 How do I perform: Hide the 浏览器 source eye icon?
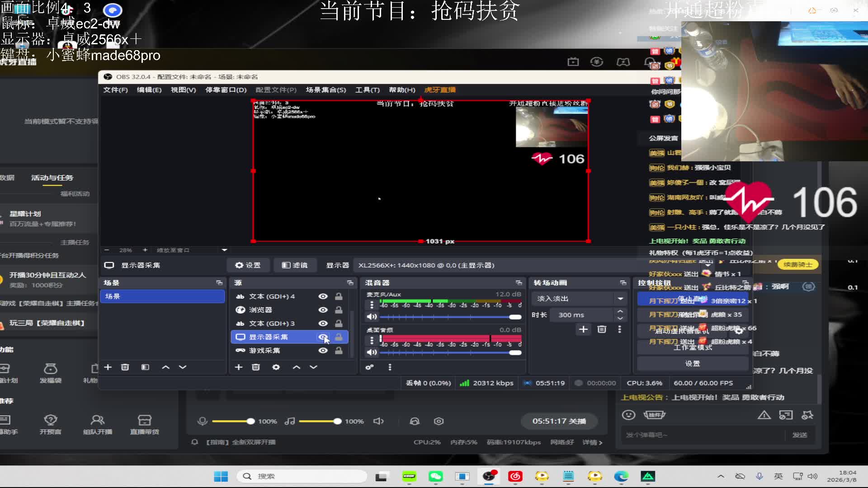pos(323,310)
